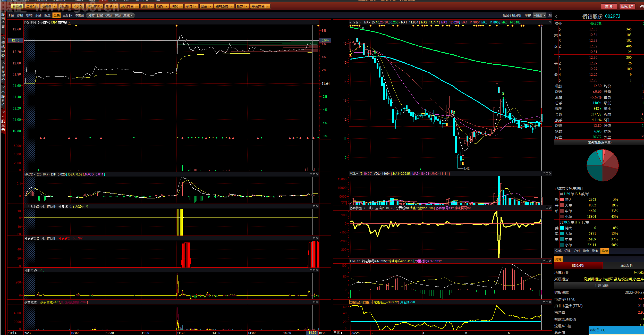Click the 12.40 price marker on axis

point(15,40)
